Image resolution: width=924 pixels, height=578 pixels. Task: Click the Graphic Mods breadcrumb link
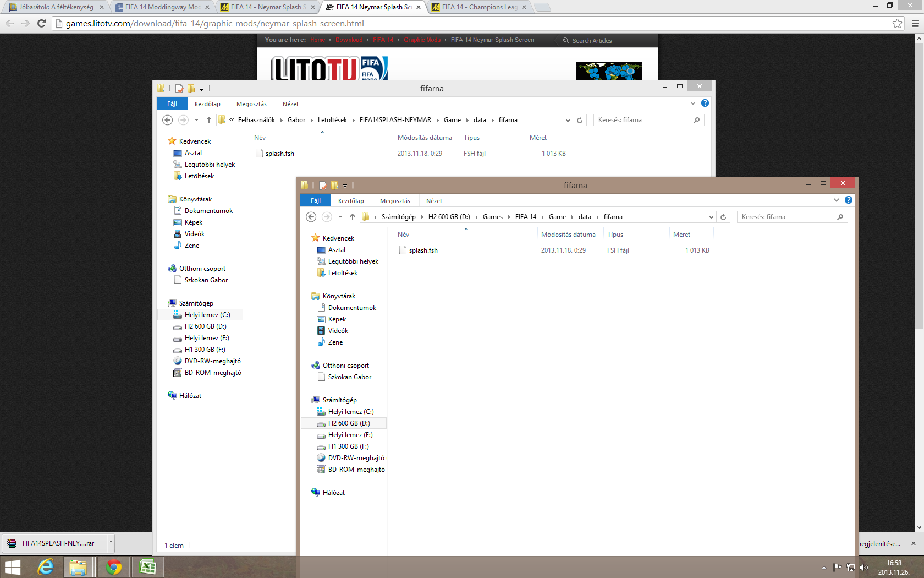point(422,40)
